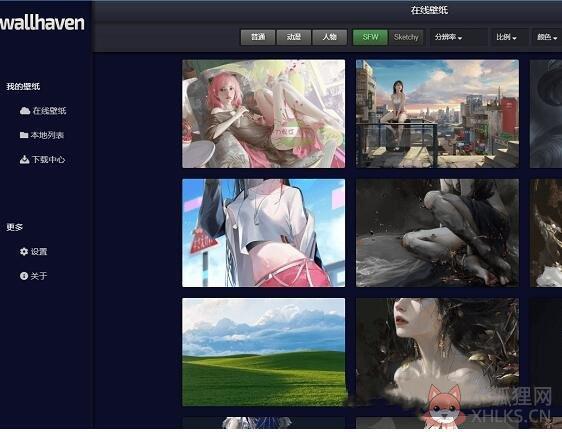Open the 颜色 dropdown
This screenshot has width=562, height=432.
coord(547,37)
